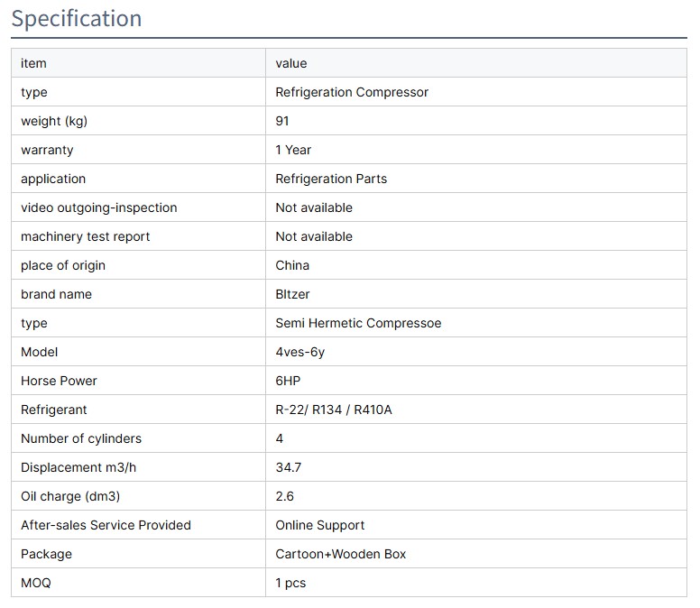The image size is (700, 608).
Task: Click the R-22/ R134 / R410A value
Action: (x=334, y=410)
